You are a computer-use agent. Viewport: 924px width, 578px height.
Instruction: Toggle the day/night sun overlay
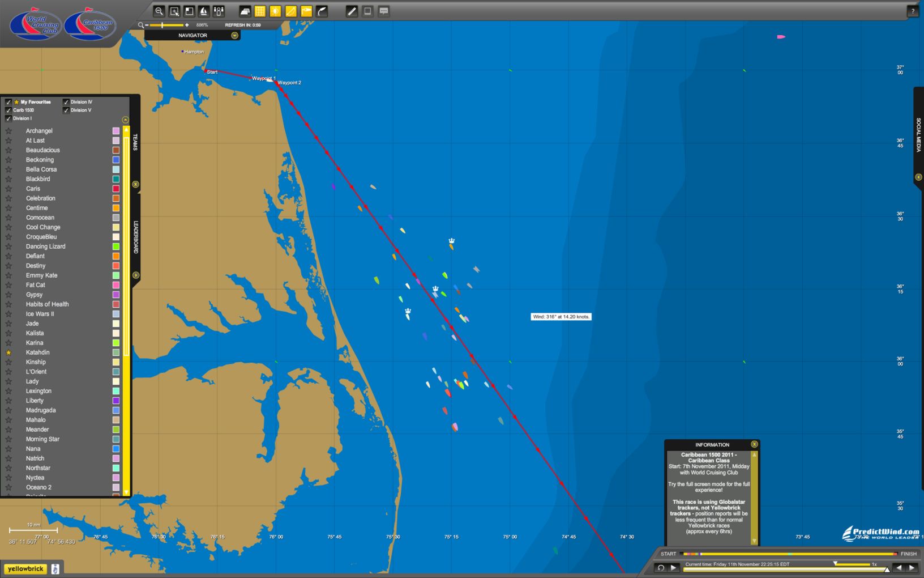(x=275, y=11)
